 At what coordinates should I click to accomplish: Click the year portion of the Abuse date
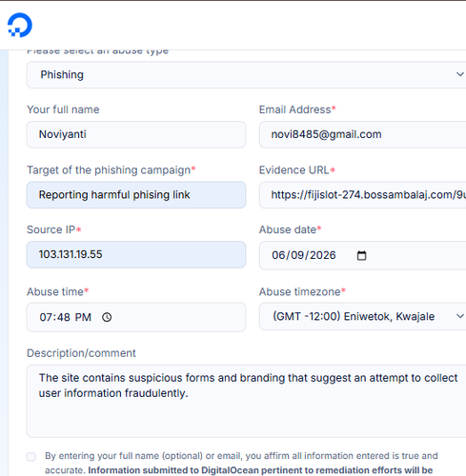(x=323, y=255)
